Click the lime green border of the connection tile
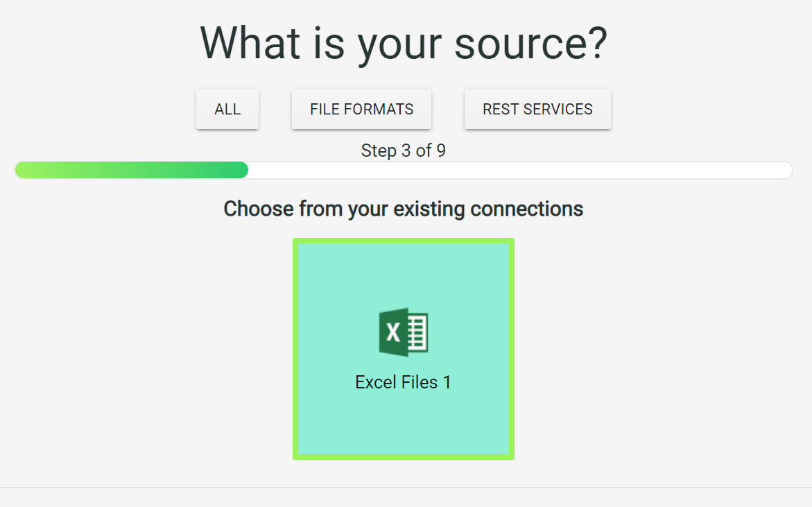This screenshot has height=507, width=812. pos(404,241)
